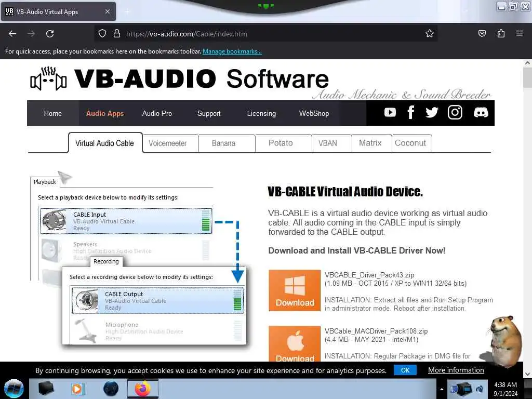Click the CABLE Output recording device image

pyautogui.click(x=87, y=300)
